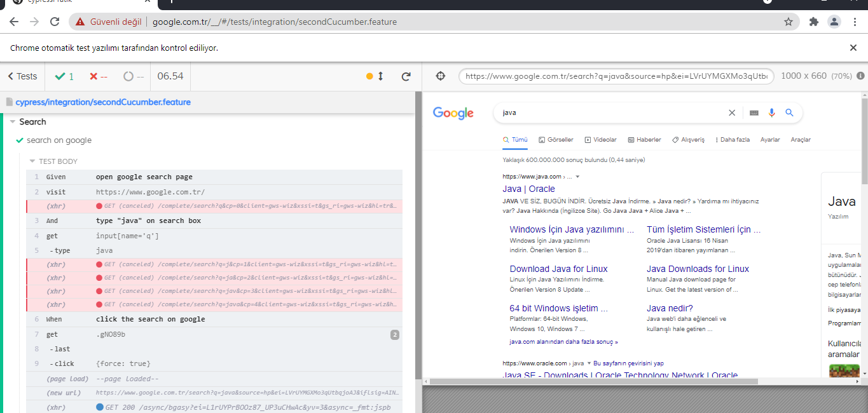This screenshot has width=868, height=413.
Task: Select the '--page loaded--' log row
Action: [x=214, y=379]
